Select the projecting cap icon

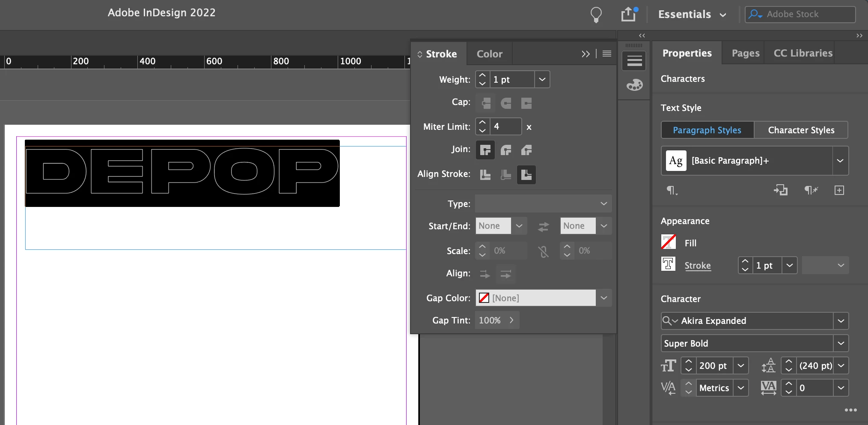click(x=526, y=103)
